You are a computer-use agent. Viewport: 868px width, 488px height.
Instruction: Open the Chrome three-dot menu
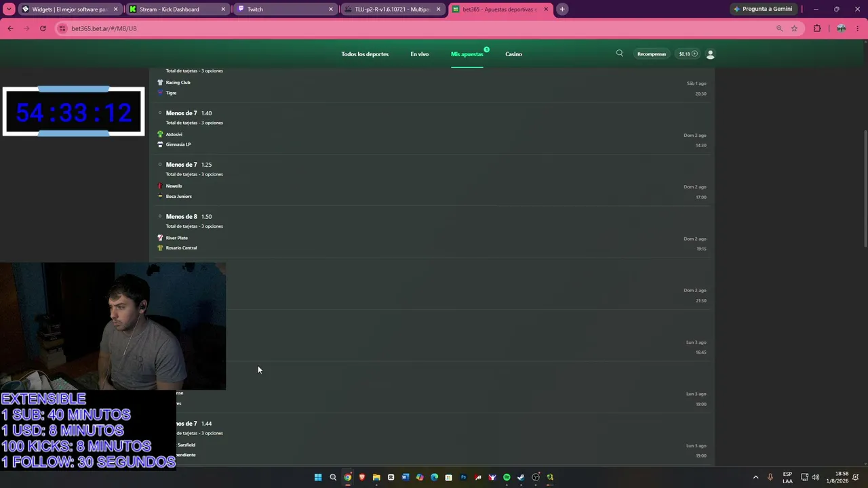(858, 28)
